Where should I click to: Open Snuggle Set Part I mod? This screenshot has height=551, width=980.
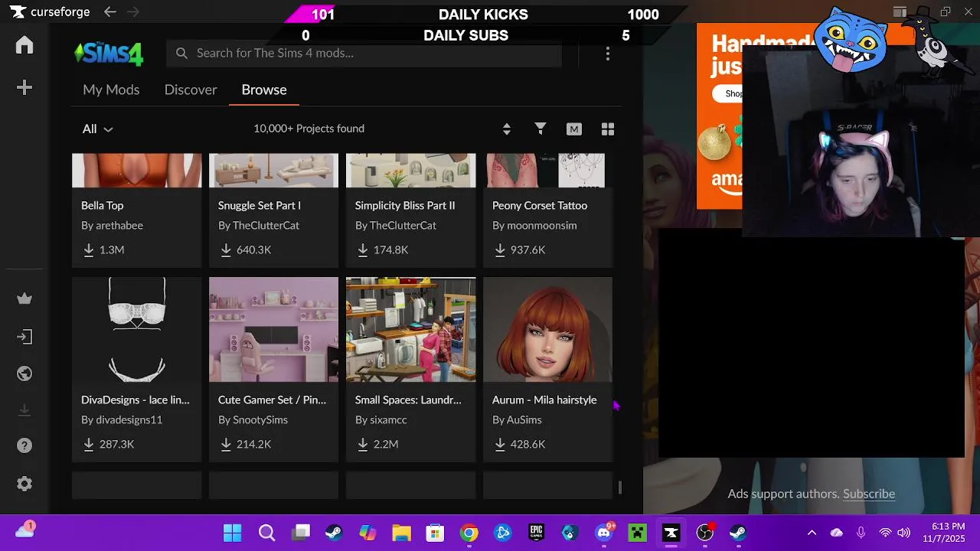coord(260,205)
